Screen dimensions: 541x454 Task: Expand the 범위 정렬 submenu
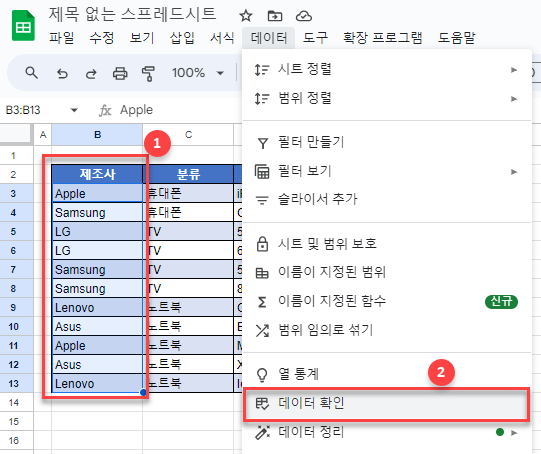coord(386,98)
